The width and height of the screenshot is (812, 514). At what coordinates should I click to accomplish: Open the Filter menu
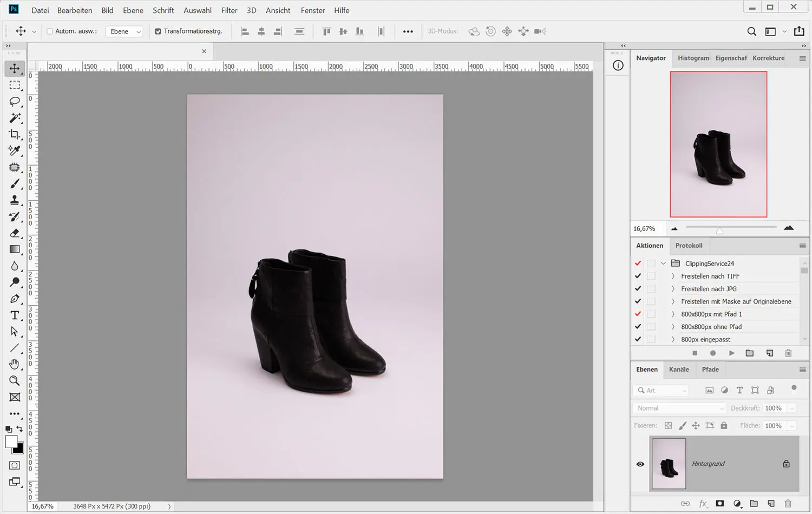pos(229,10)
